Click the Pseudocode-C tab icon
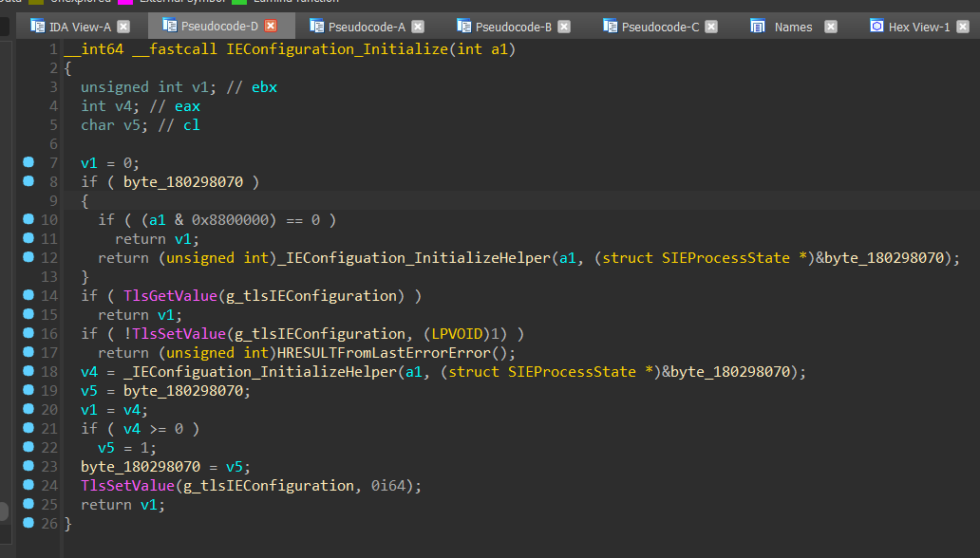The height and width of the screenshot is (558, 980). tap(610, 26)
